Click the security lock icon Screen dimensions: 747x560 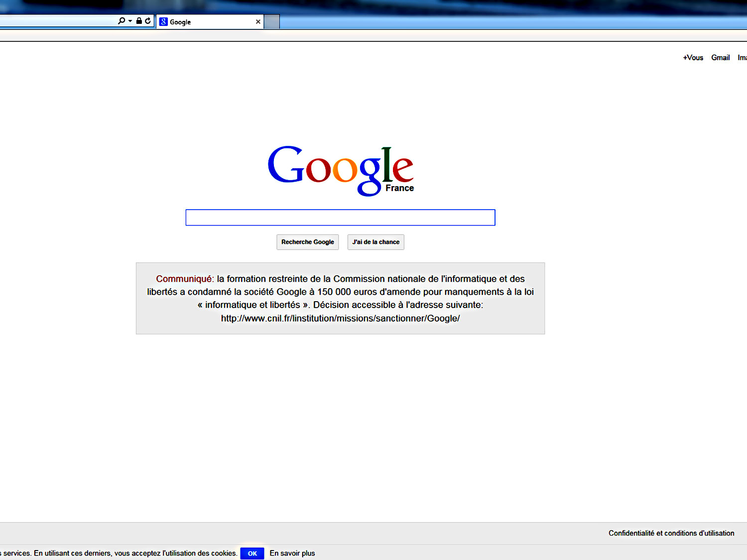point(139,21)
